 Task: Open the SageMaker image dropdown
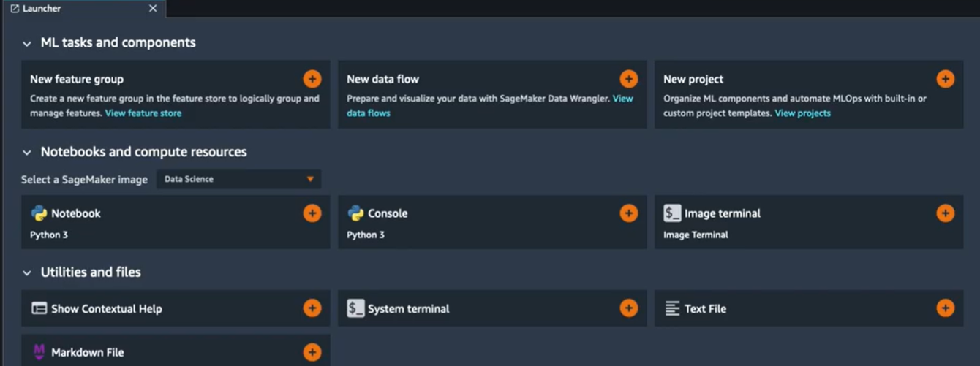coord(238,179)
